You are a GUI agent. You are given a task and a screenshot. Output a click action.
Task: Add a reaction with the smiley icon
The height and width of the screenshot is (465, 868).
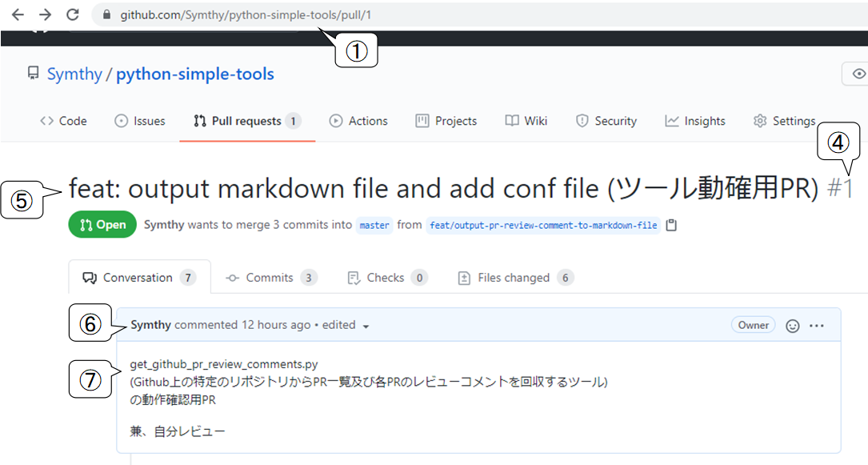tap(793, 326)
